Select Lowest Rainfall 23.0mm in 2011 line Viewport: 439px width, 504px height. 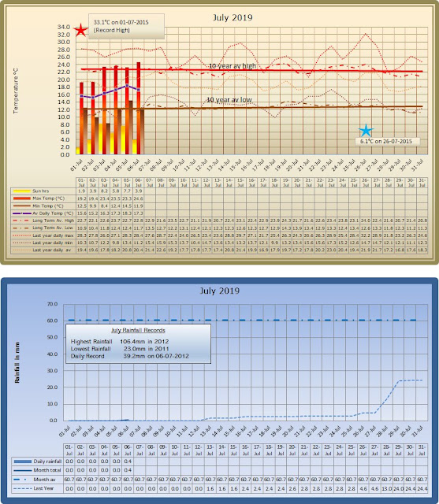click(120, 349)
